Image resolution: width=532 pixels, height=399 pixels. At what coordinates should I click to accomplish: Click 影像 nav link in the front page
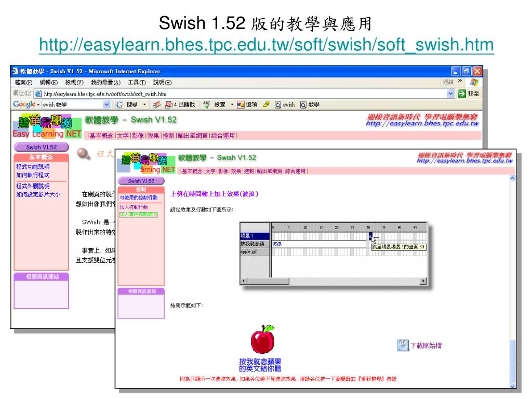point(223,171)
